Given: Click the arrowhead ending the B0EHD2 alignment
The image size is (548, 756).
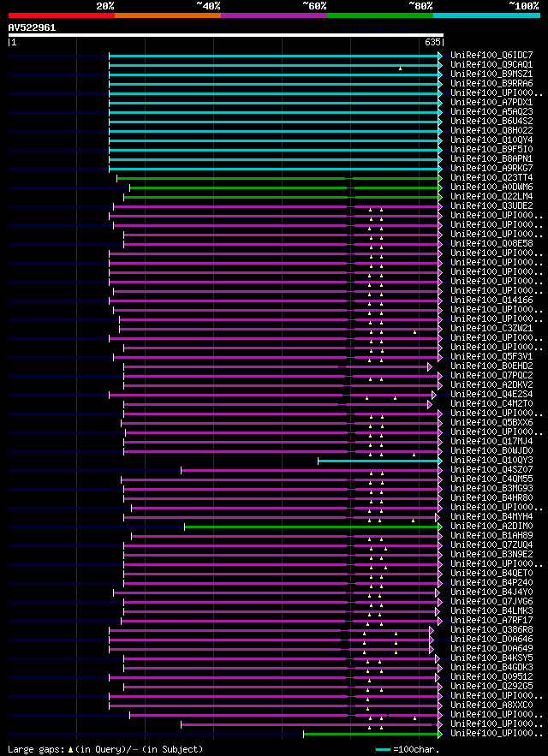Looking at the screenshot, I should pos(429,367).
